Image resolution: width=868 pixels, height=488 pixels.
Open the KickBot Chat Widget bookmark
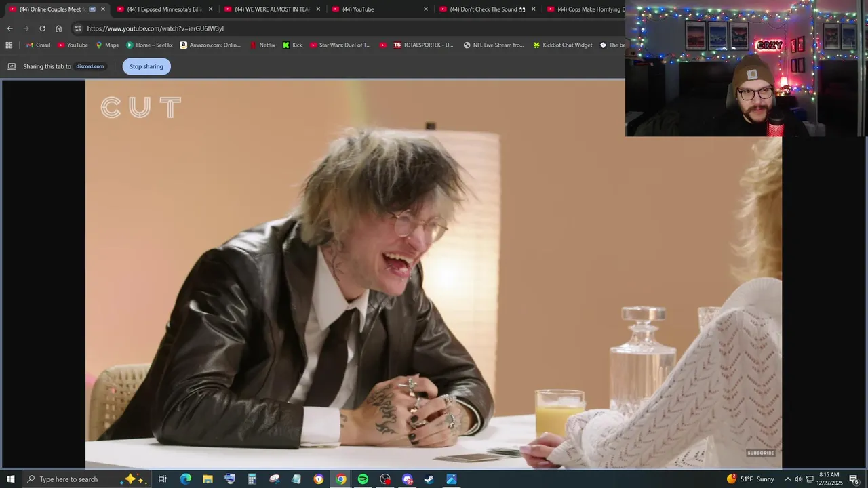point(563,45)
